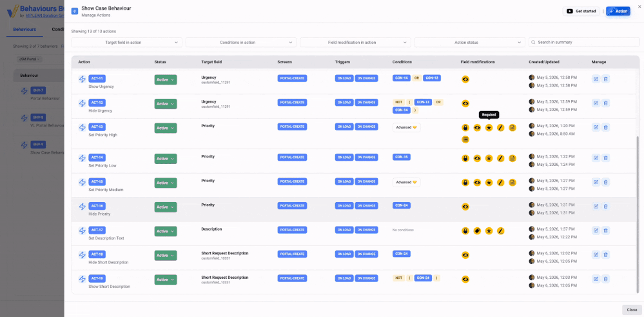
Task: Click the ON LOAD trigger in ACT-18 row
Action: (344, 254)
